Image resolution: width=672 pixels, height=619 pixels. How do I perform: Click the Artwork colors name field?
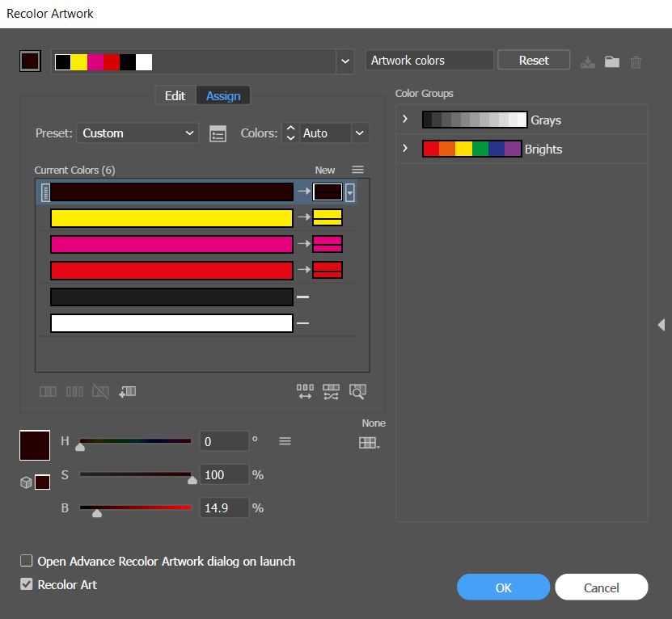pyautogui.click(x=429, y=61)
